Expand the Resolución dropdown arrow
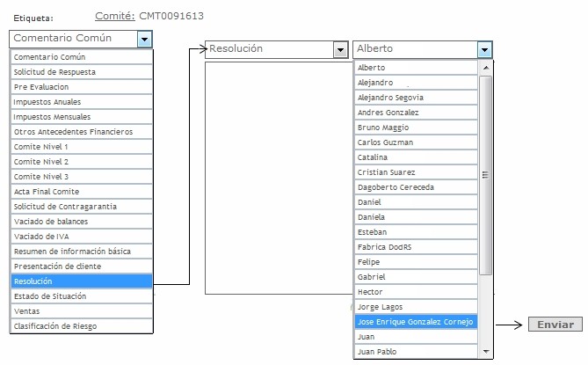This screenshot has height=365, width=588. point(340,50)
